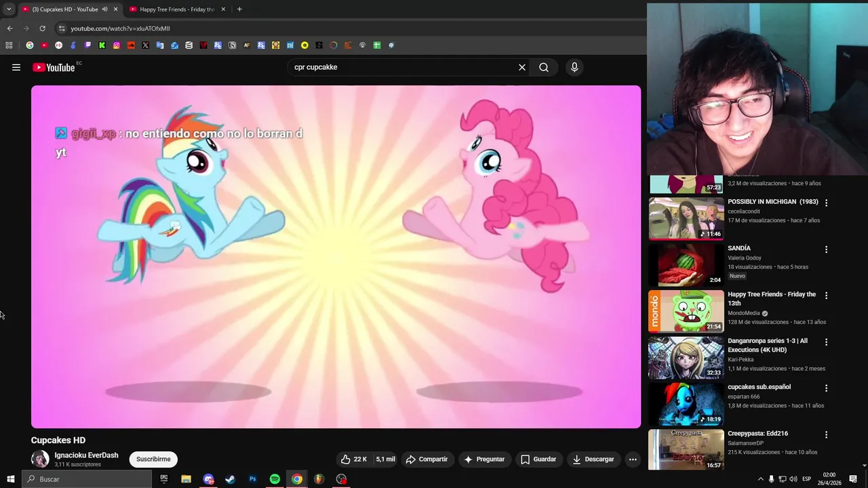Subscribe with the Suscribirme button
Screen dimensions: 868x488
point(153,459)
